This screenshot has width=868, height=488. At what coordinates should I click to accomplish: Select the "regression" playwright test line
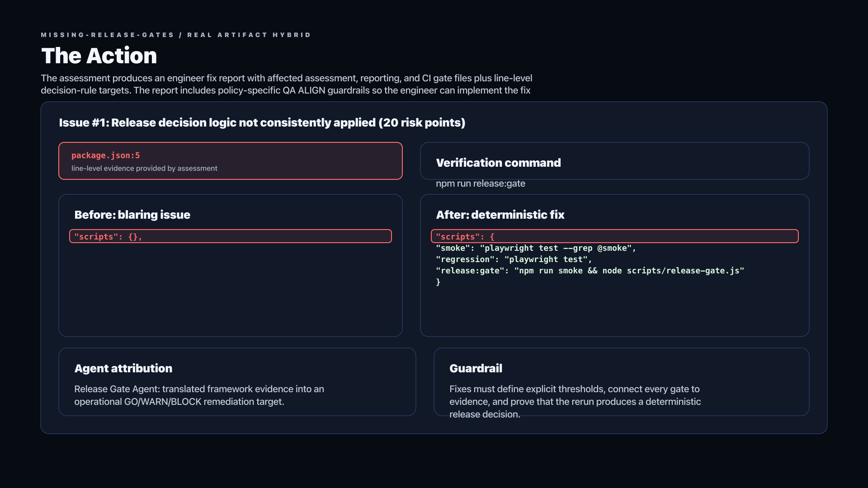514,259
